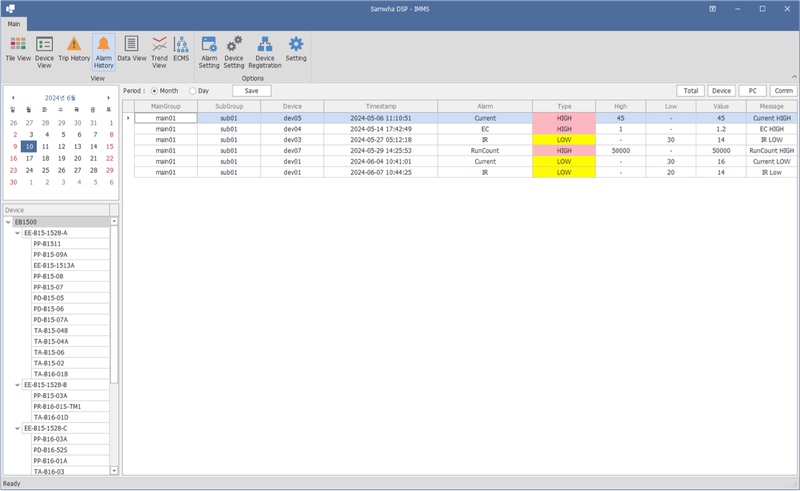Click the first row indicator arrow
The width and height of the screenshot is (800, 491).
pyautogui.click(x=128, y=118)
